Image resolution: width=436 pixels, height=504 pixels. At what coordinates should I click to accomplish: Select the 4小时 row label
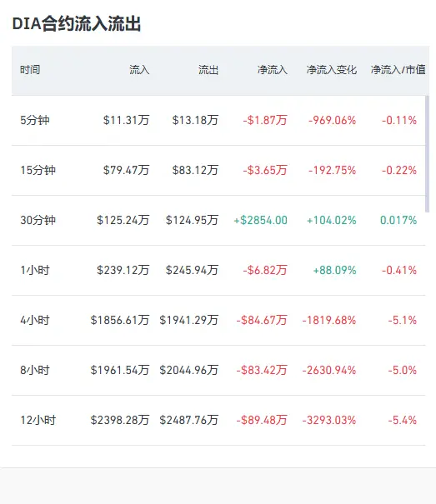coord(35,320)
